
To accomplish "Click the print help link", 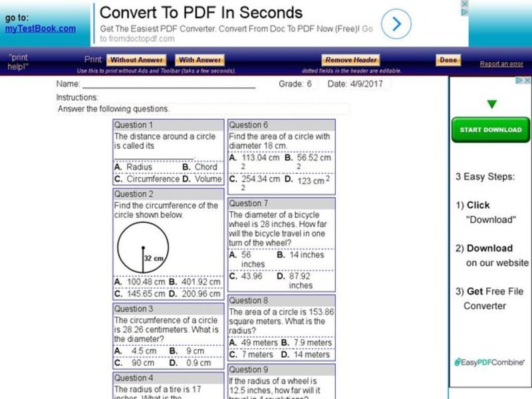I will tap(17, 60).
